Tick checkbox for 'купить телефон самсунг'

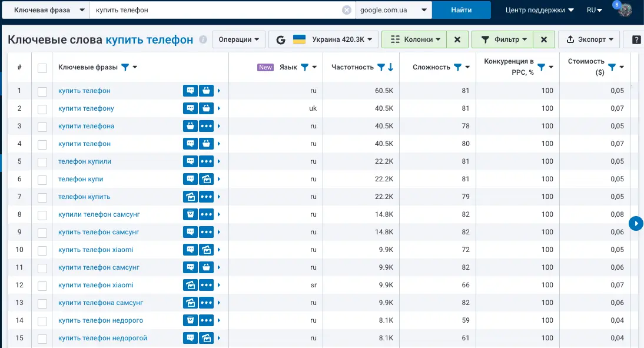[x=42, y=233]
